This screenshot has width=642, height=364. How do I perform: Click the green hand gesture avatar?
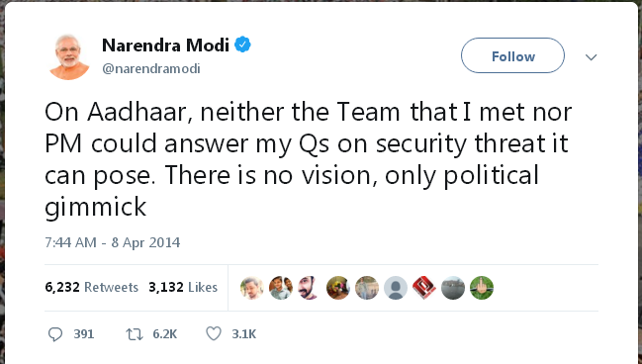pos(482,288)
